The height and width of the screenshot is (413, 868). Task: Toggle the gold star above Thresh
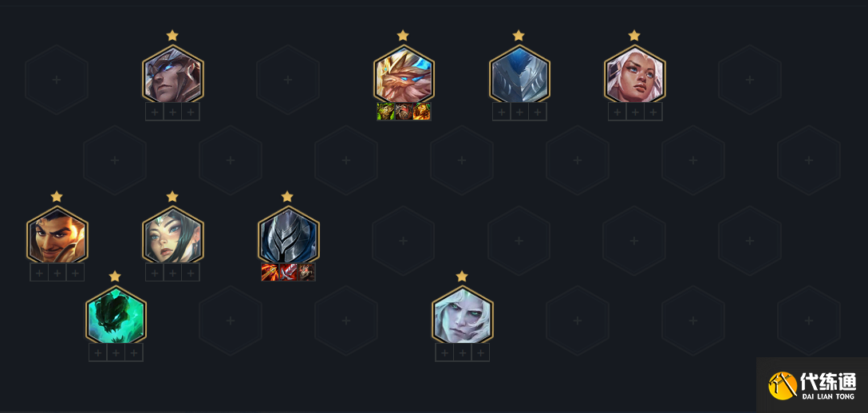click(115, 276)
